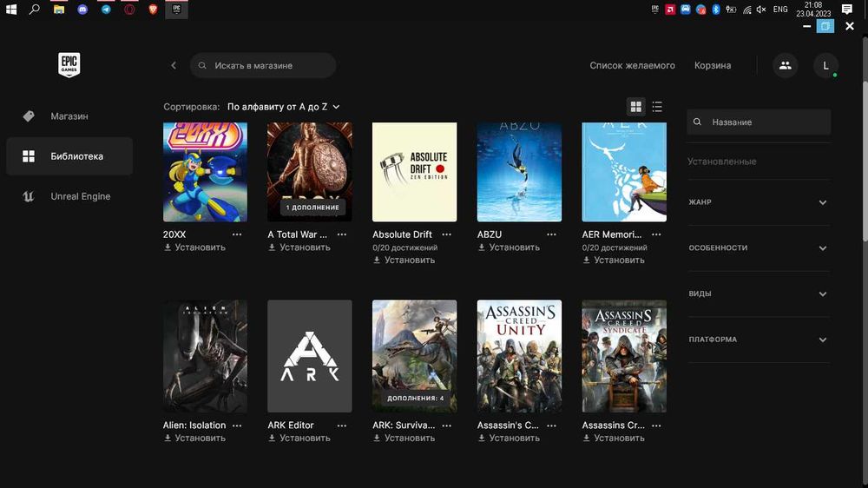
Task: Install Assassin's Creed Unity
Action: coord(509,439)
